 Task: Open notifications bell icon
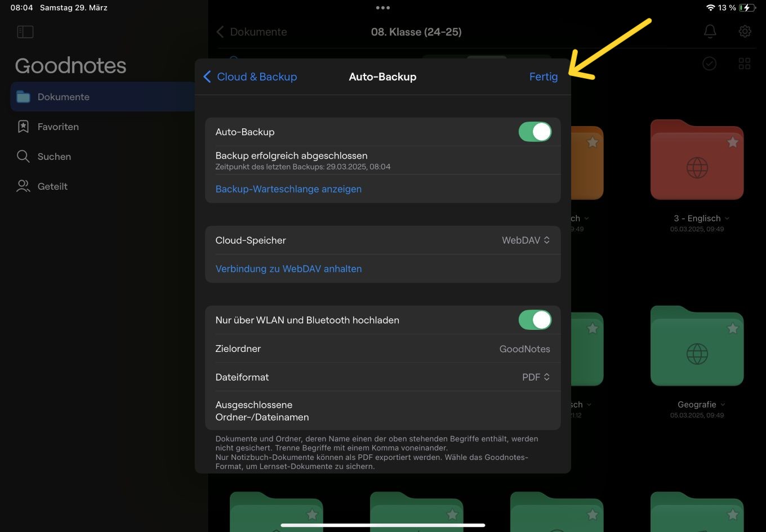[x=710, y=32]
